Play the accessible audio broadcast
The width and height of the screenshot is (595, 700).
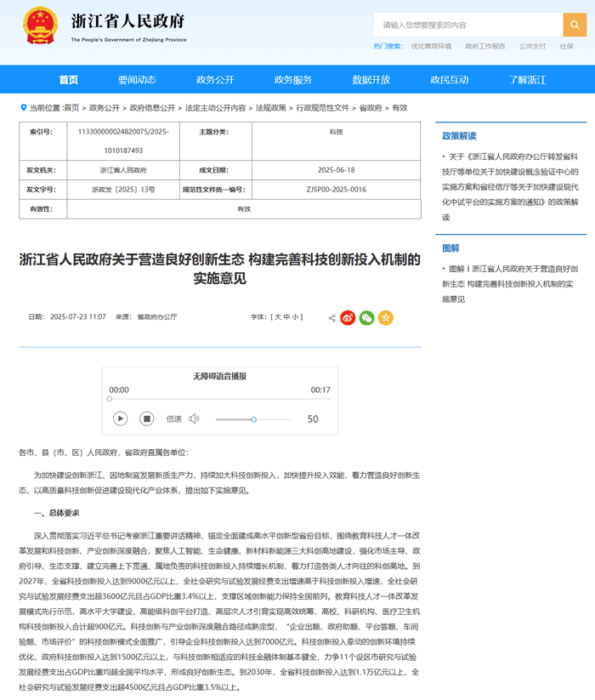121,418
